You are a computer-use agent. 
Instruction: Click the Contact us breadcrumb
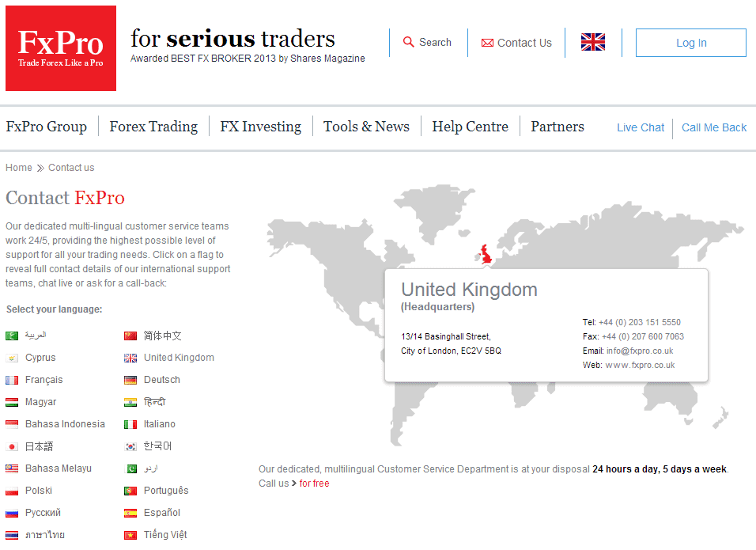(71, 168)
